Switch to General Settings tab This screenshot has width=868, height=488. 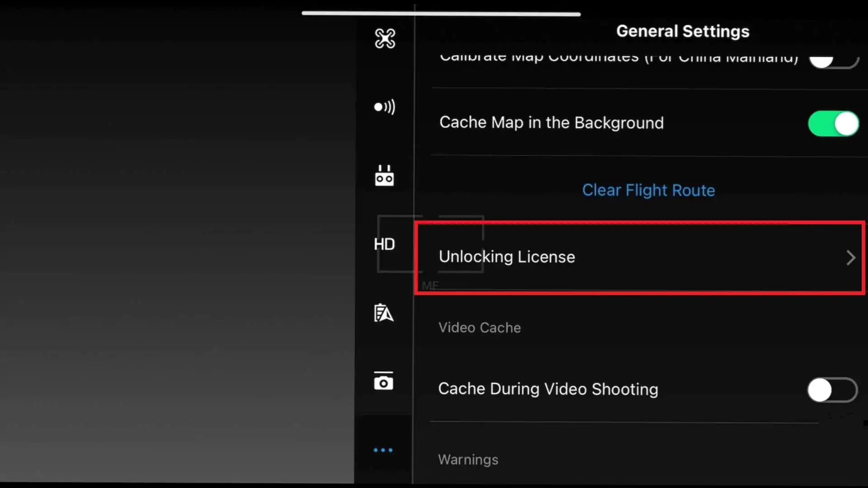coord(683,31)
